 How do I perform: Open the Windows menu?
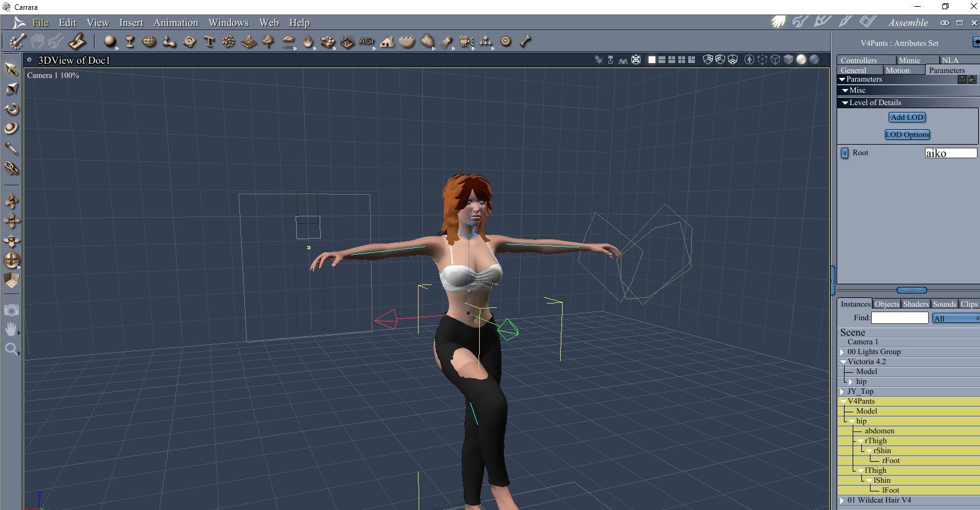click(x=228, y=22)
